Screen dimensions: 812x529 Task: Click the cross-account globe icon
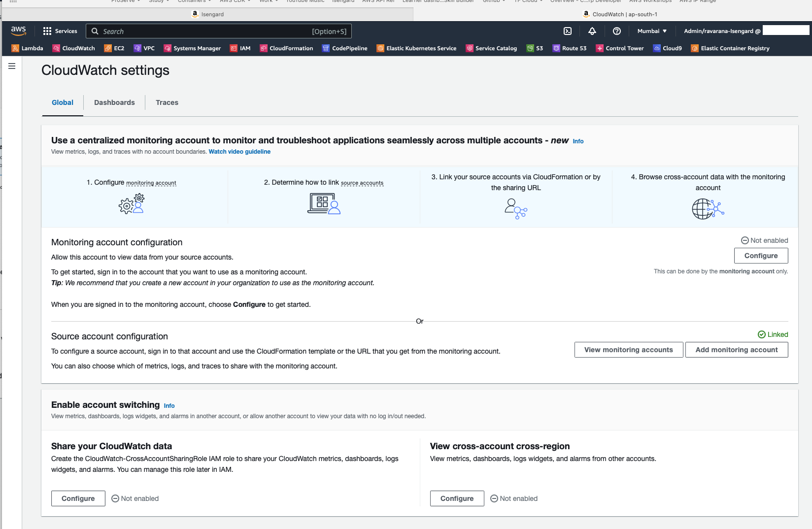(708, 209)
